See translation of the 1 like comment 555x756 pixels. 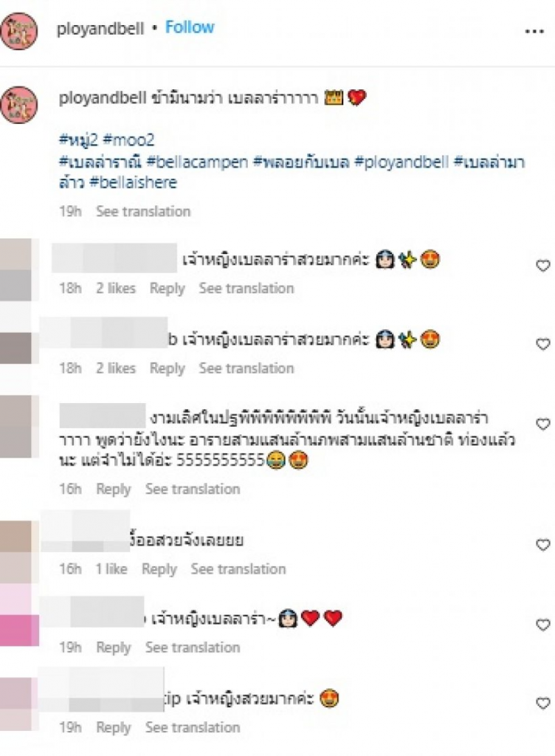pos(238,569)
